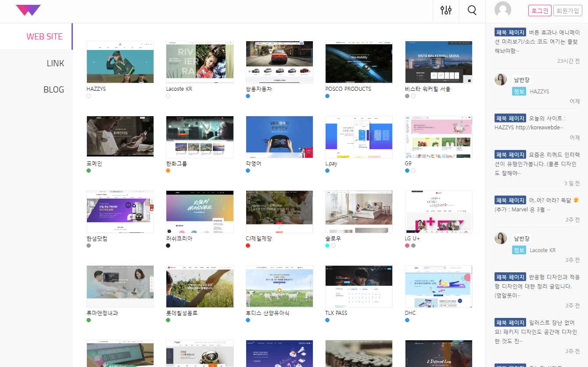Screen dimensions: 588x367
Task: Click the pink color dot under LG U+
Action: pyautogui.click(x=407, y=246)
